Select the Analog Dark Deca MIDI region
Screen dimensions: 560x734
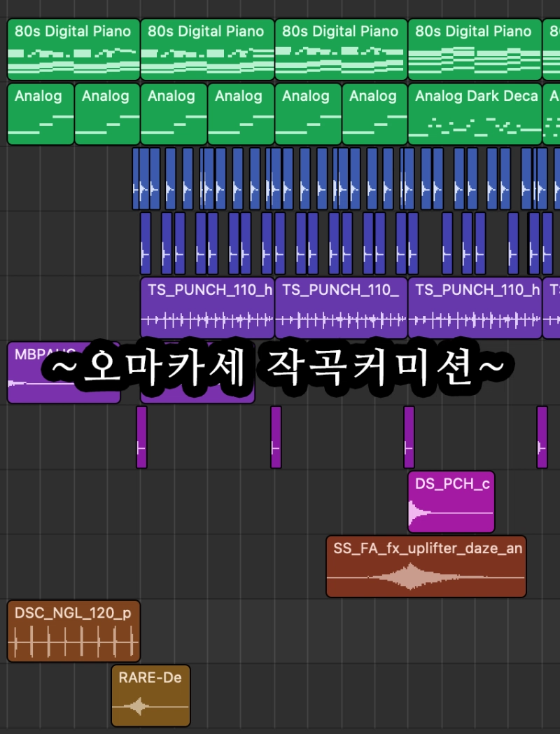tap(475, 114)
